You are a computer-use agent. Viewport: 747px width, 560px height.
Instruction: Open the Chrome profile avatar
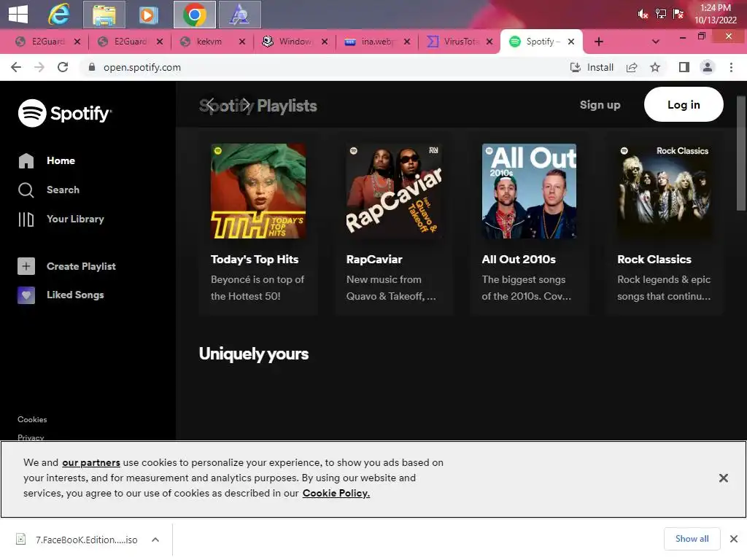(708, 67)
